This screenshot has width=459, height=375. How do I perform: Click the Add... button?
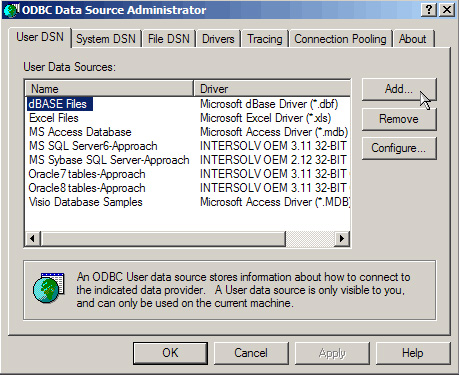(399, 89)
